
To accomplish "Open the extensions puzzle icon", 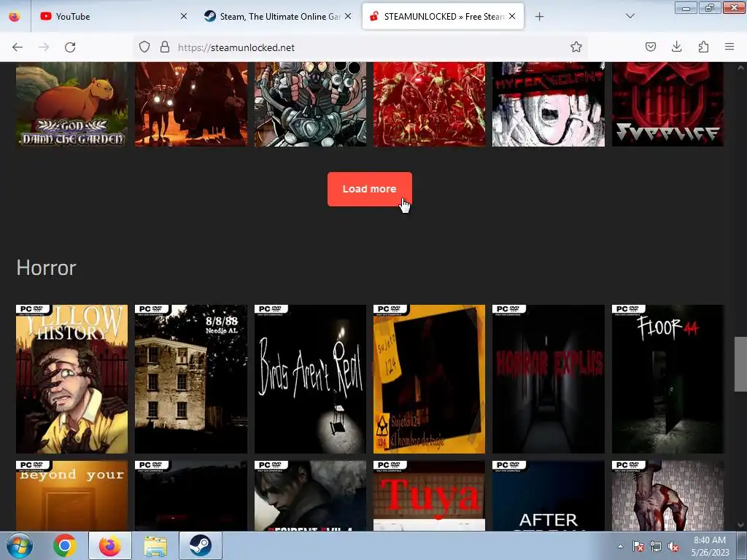I will tap(703, 47).
